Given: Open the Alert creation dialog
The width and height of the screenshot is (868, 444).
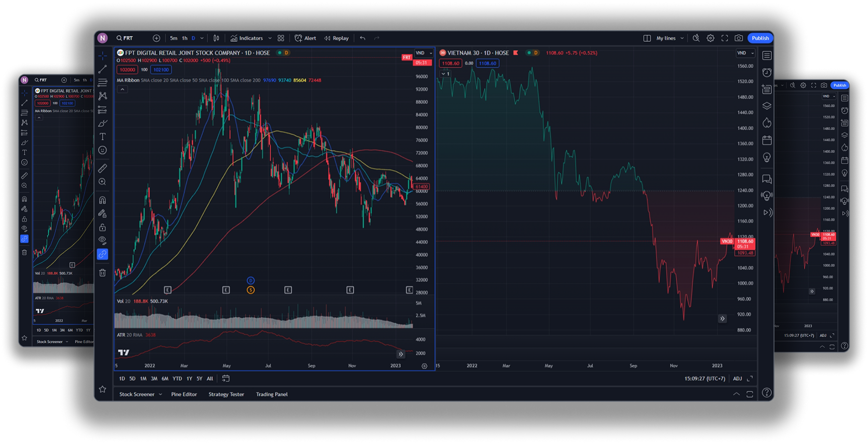Looking at the screenshot, I should (x=305, y=38).
